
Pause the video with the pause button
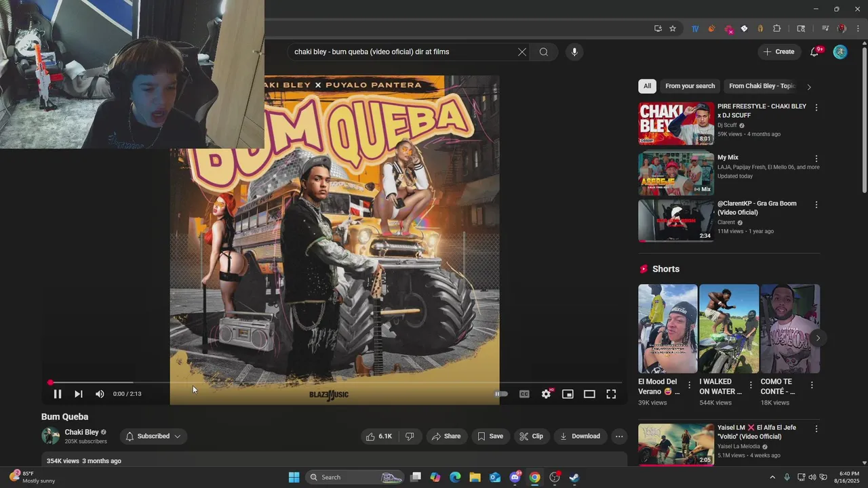click(58, 394)
